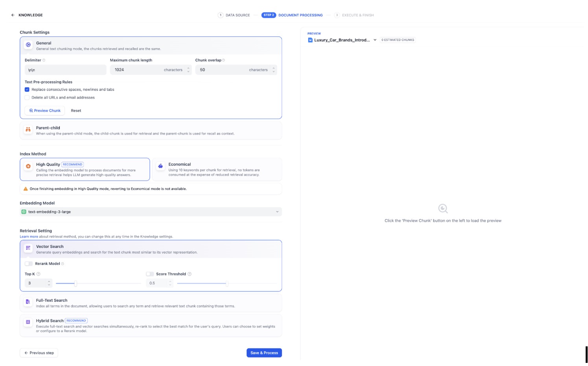Click the back arrow next to KNOWLEDGE
588x366 pixels.
point(13,15)
